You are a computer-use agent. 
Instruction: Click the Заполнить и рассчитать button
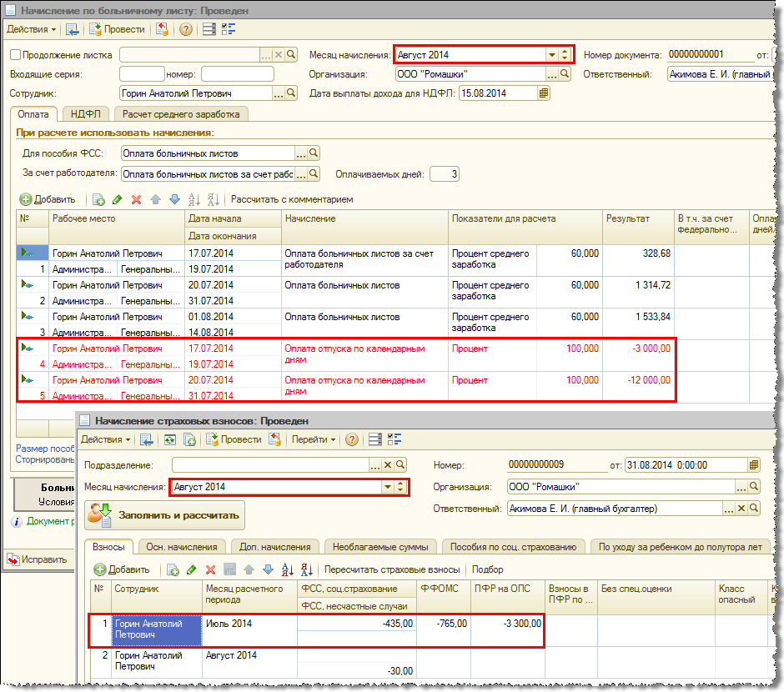(x=165, y=515)
